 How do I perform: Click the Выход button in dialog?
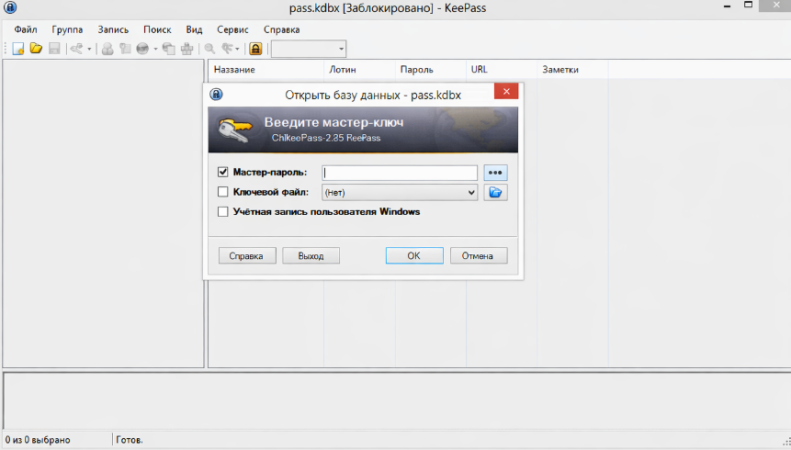[x=310, y=256]
